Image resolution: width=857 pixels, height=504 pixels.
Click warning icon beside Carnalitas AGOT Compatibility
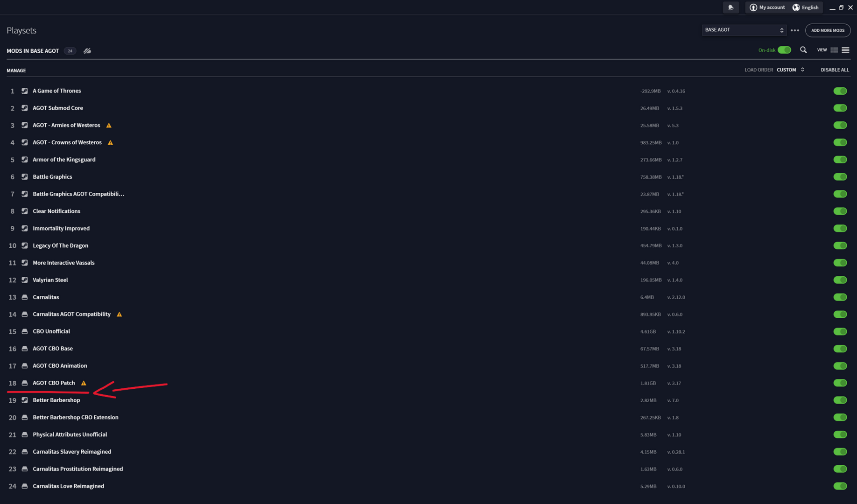119,315
